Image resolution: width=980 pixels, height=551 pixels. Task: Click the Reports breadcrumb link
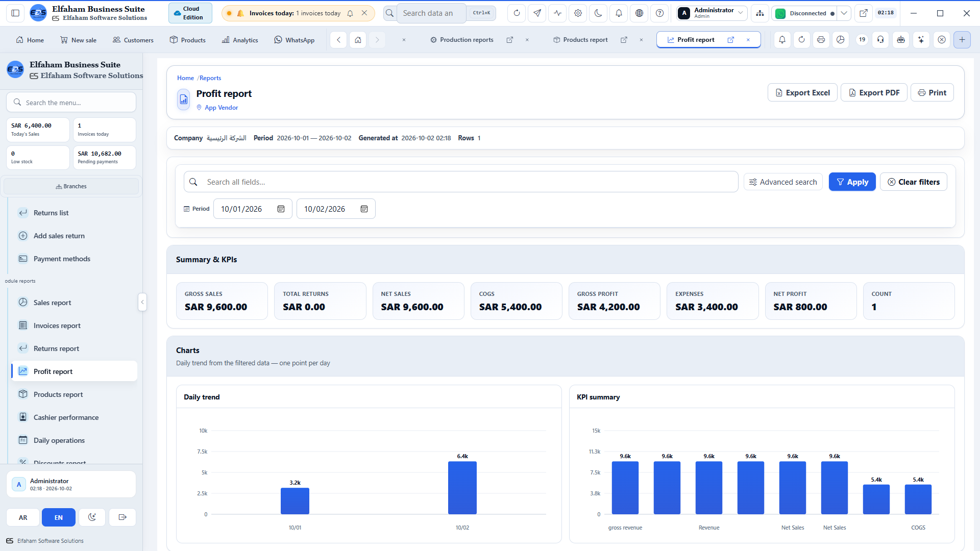pos(210,78)
